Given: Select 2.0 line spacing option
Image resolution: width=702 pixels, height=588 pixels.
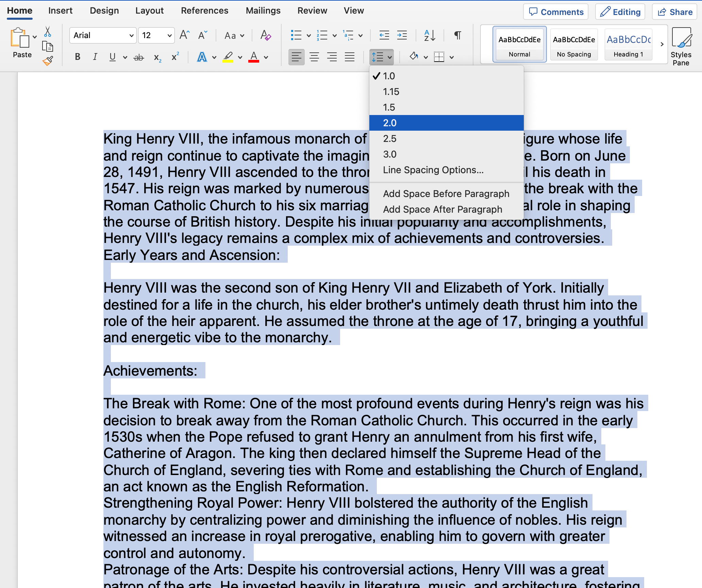Looking at the screenshot, I should 390,122.
